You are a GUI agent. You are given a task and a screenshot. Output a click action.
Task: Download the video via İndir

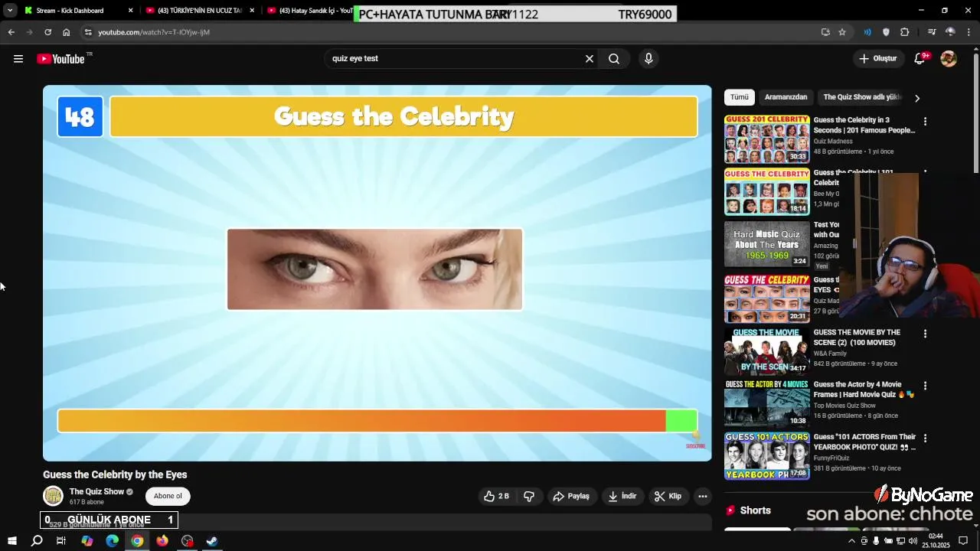622,497
